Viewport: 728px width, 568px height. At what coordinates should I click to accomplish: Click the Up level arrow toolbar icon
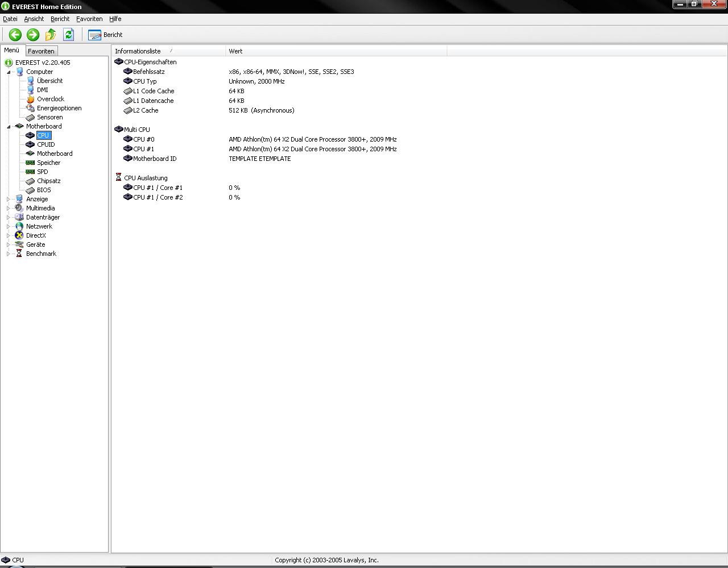pos(51,35)
